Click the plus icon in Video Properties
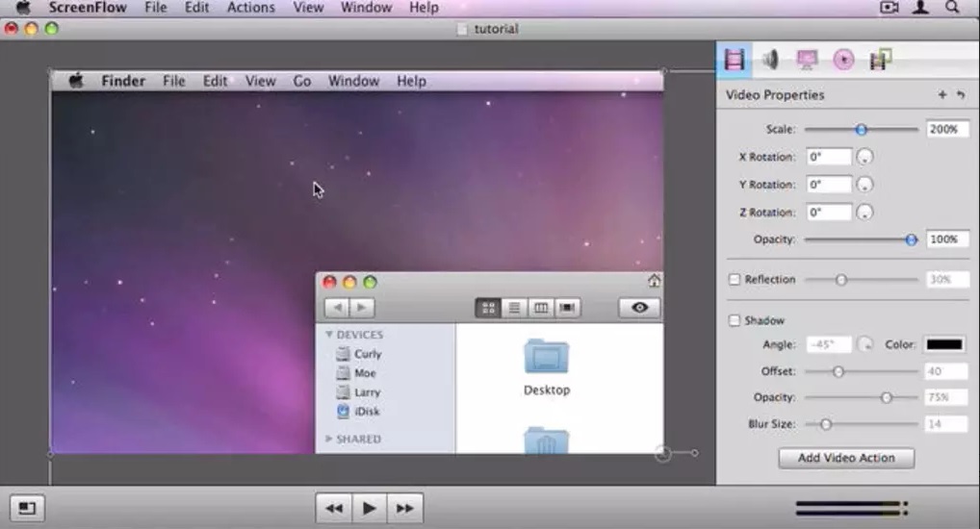The image size is (980, 529). [941, 95]
